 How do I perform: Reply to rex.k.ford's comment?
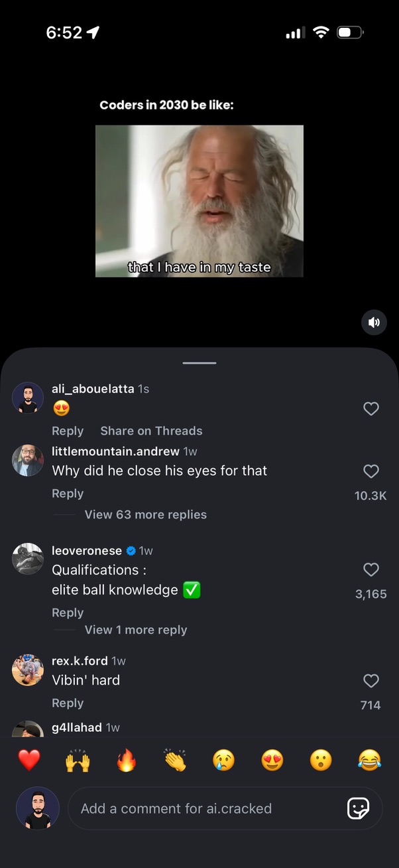point(68,703)
